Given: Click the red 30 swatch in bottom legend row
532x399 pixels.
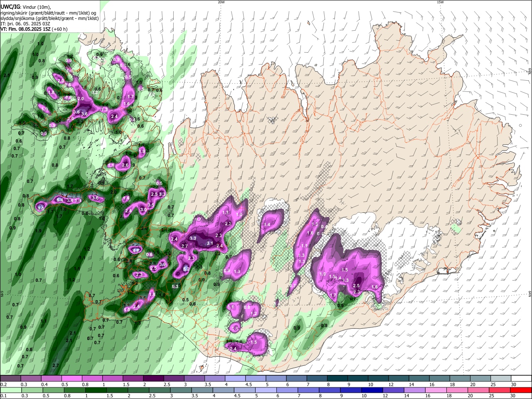Looking at the screenshot, I should [x=521, y=390].
